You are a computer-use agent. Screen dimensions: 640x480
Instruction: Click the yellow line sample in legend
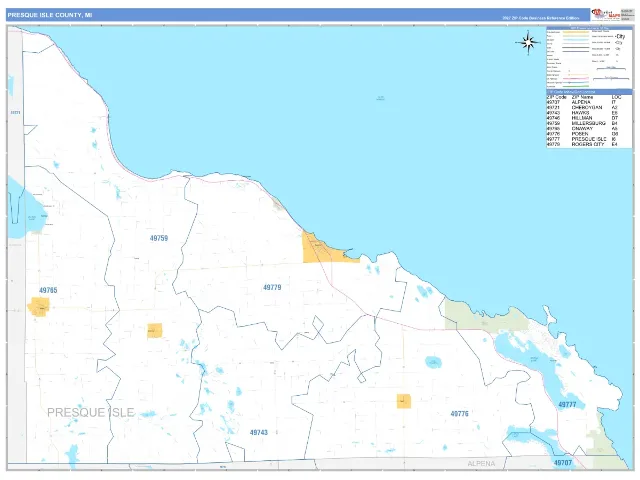tap(576, 32)
